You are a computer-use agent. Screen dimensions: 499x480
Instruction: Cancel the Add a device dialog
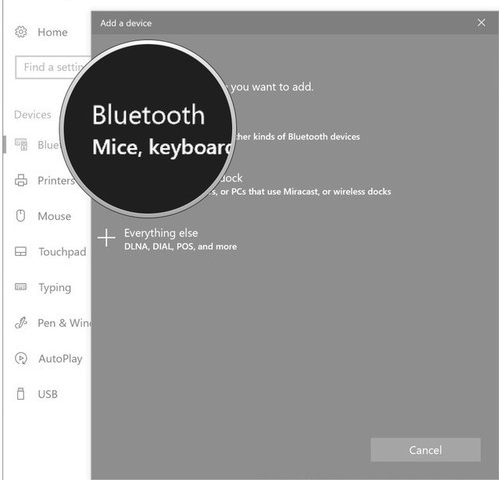tap(426, 450)
